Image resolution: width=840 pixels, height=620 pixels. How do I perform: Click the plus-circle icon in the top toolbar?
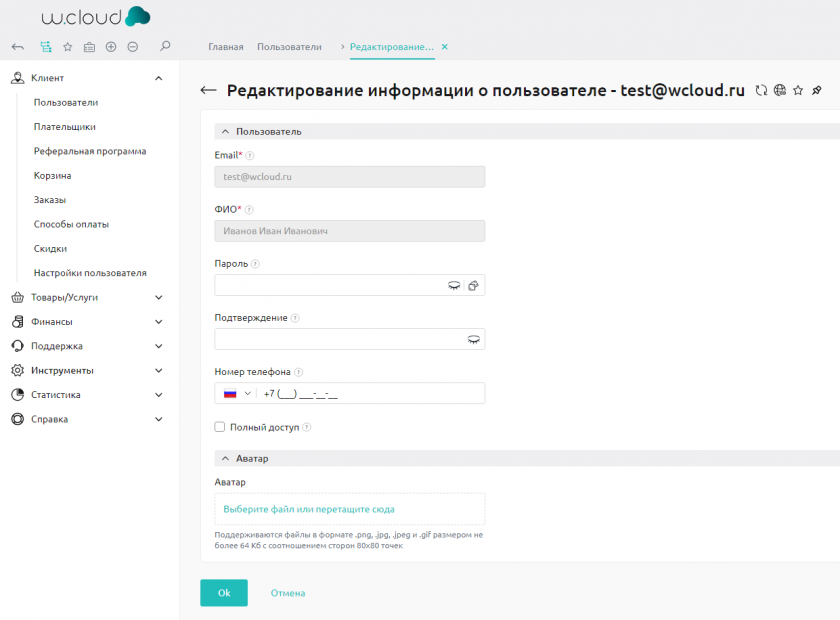pyautogui.click(x=111, y=46)
